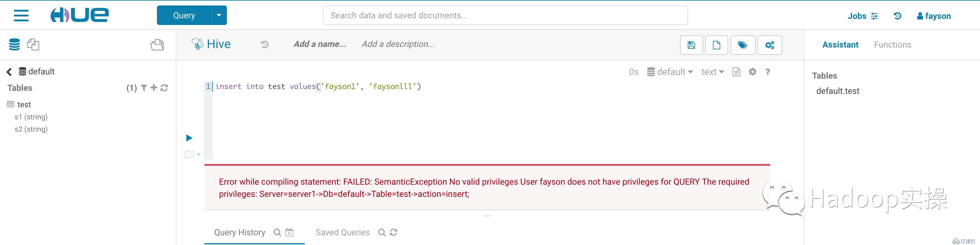
Task: Open editor help question mark
Action: [768, 72]
